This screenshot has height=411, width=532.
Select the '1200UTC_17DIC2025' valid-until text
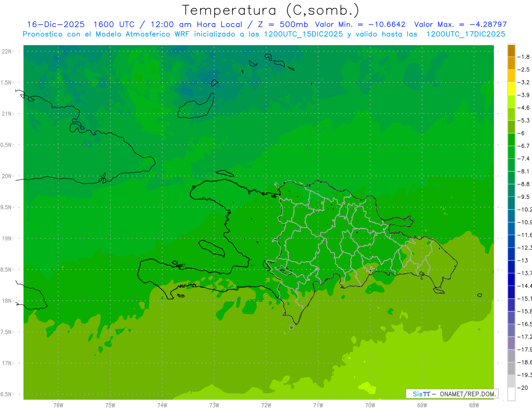tap(465, 34)
